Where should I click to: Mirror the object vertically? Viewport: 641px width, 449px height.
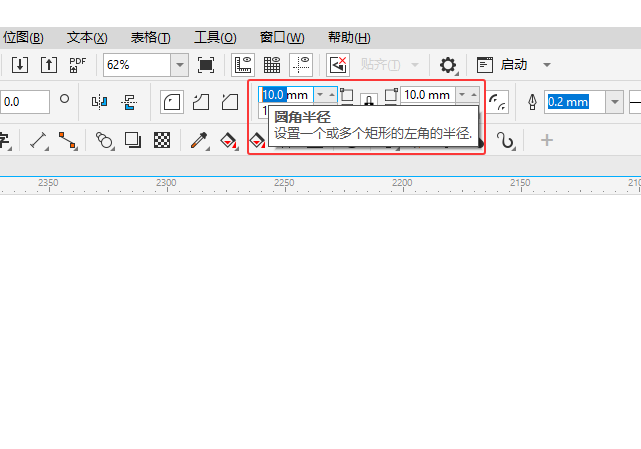pyautogui.click(x=129, y=101)
